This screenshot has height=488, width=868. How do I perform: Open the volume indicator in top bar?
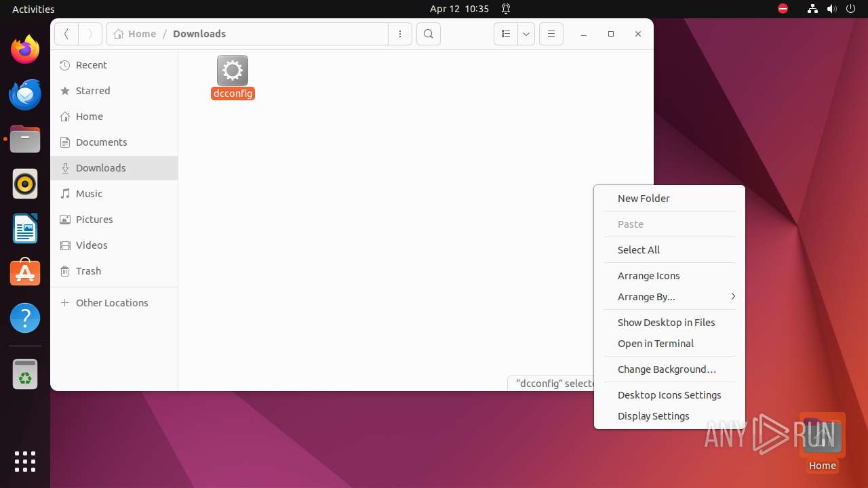(832, 9)
